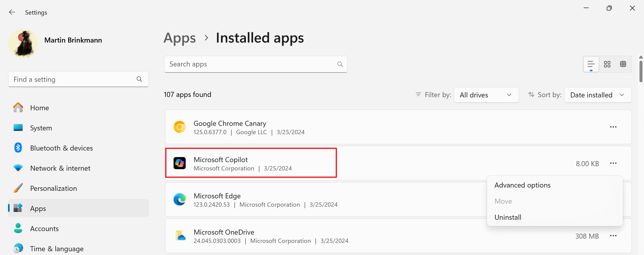
Task: Click the magnifier icon in Find a setting
Action: [x=139, y=79]
